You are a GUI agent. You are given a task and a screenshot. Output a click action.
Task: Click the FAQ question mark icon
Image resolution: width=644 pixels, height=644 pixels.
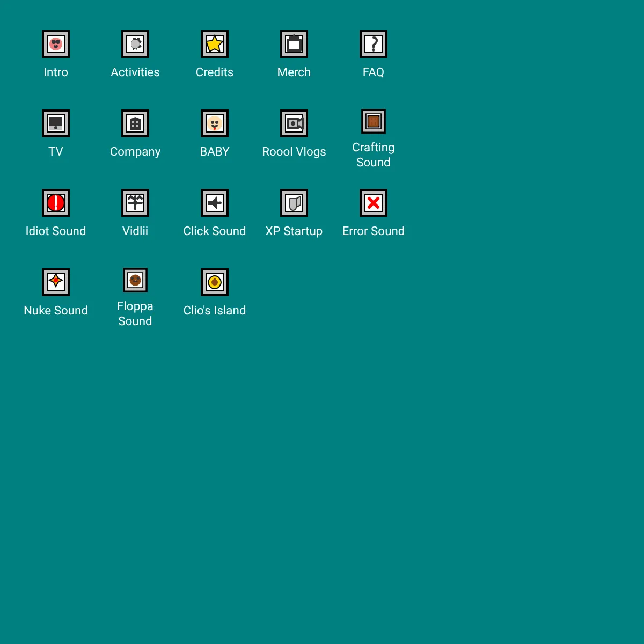(374, 43)
